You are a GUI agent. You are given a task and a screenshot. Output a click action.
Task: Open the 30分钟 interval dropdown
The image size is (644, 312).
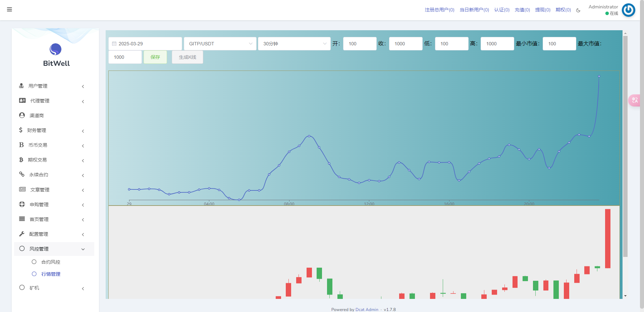(294, 44)
